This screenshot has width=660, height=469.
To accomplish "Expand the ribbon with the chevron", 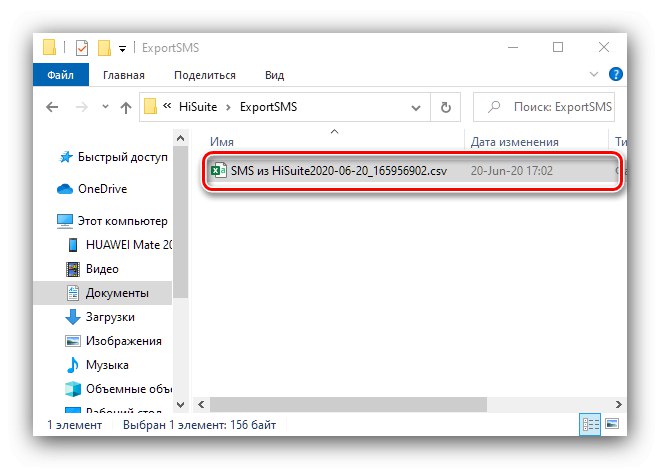I will 593,75.
